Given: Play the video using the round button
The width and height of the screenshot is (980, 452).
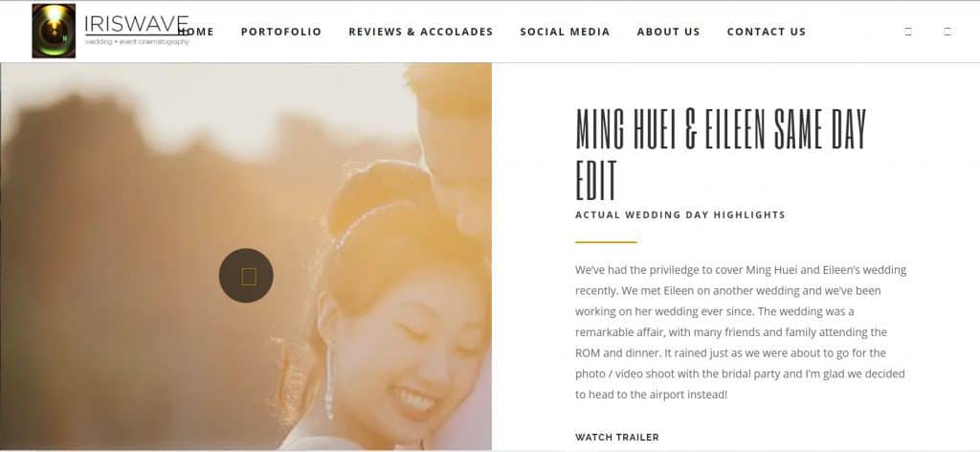Looking at the screenshot, I should click(246, 276).
